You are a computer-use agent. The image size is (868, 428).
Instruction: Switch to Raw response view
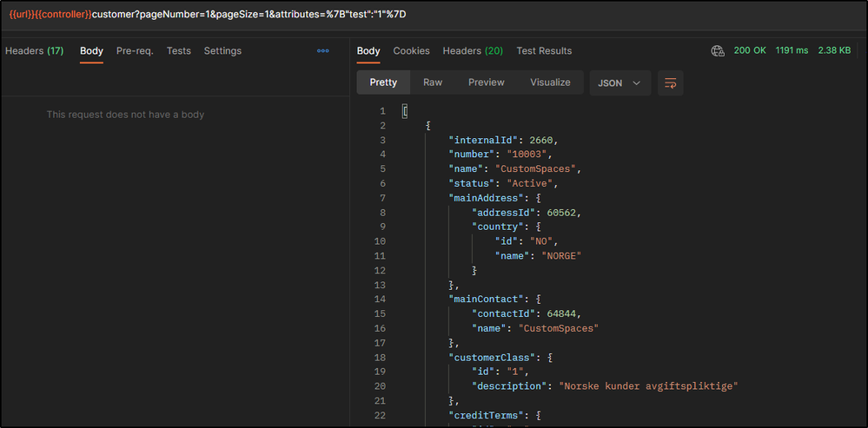tap(433, 82)
